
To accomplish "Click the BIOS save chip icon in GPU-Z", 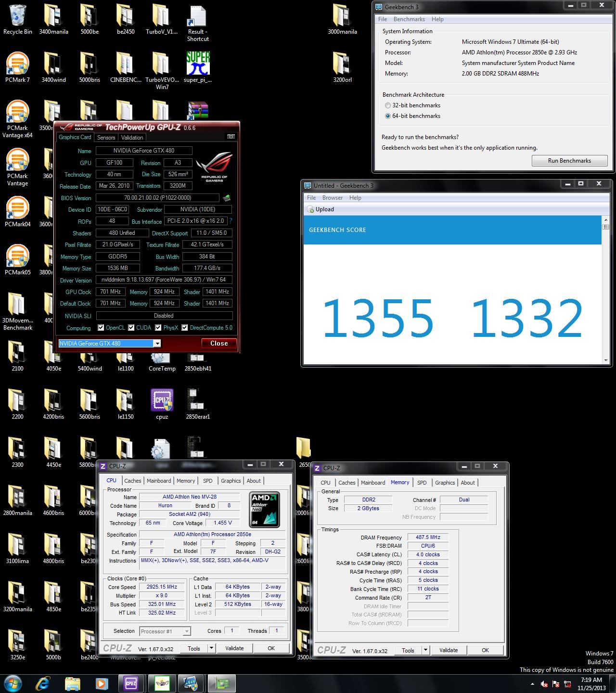I will point(226,198).
